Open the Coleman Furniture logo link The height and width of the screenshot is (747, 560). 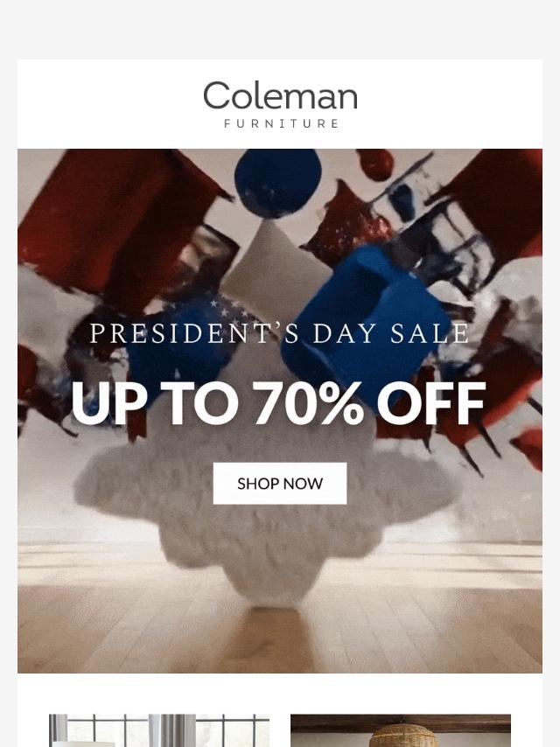(x=280, y=104)
